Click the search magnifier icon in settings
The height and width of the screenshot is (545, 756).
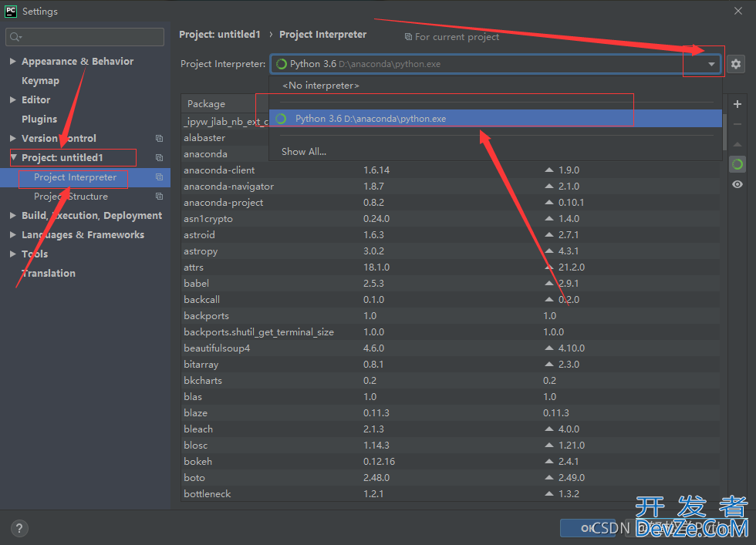click(x=15, y=37)
